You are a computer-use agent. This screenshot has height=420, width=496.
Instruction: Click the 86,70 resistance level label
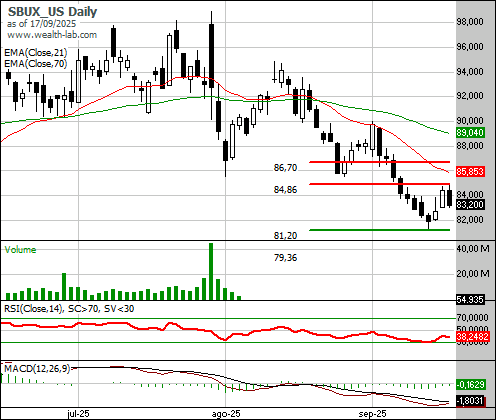[285, 167]
